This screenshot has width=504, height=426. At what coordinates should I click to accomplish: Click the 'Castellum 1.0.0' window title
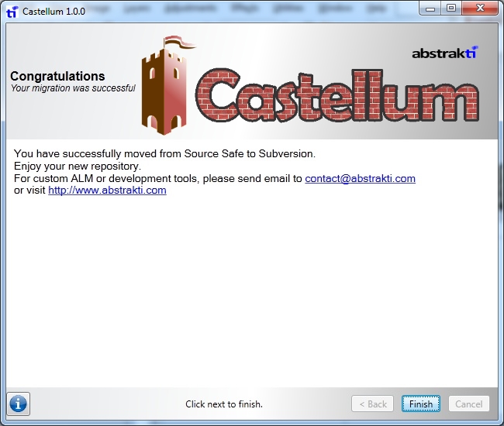click(54, 12)
